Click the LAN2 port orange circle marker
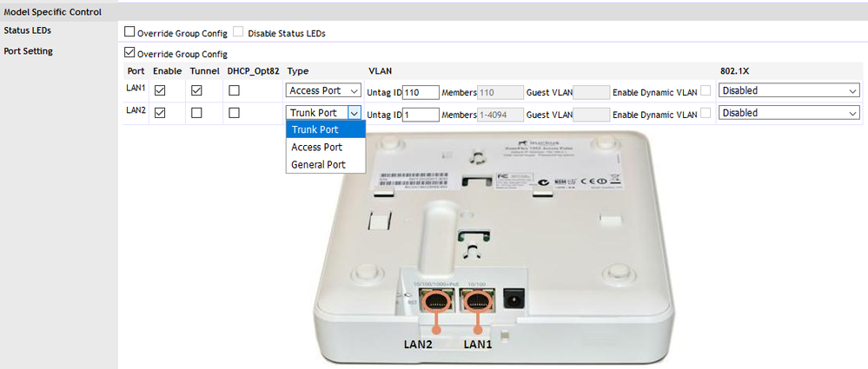The height and width of the screenshot is (369, 868). [x=437, y=302]
